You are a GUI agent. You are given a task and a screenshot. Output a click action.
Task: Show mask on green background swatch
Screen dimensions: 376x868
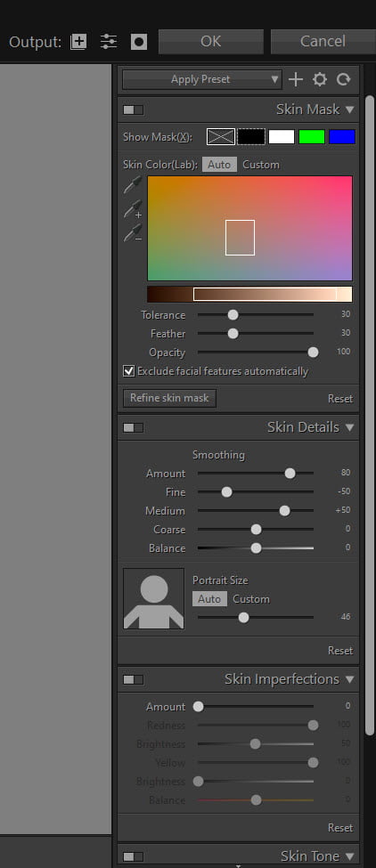click(x=312, y=137)
